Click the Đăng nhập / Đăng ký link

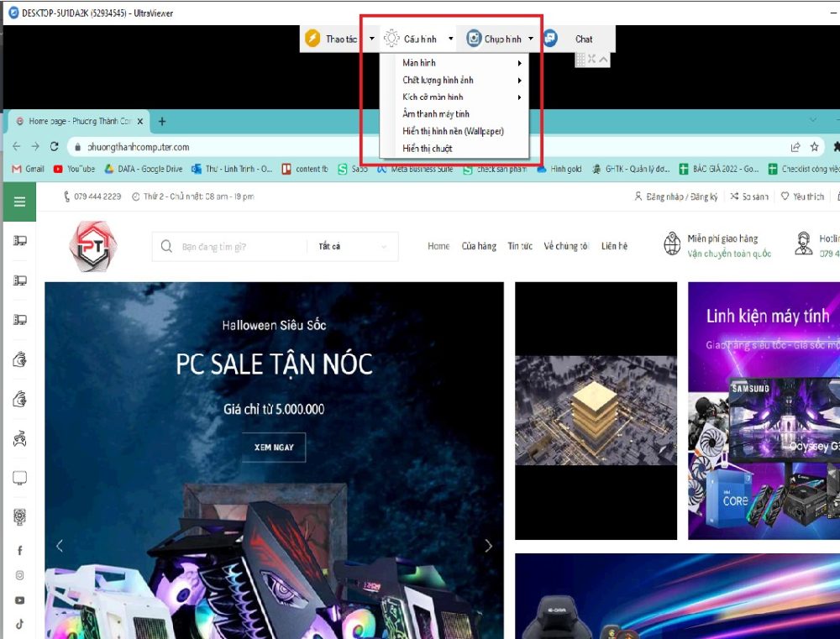676,196
